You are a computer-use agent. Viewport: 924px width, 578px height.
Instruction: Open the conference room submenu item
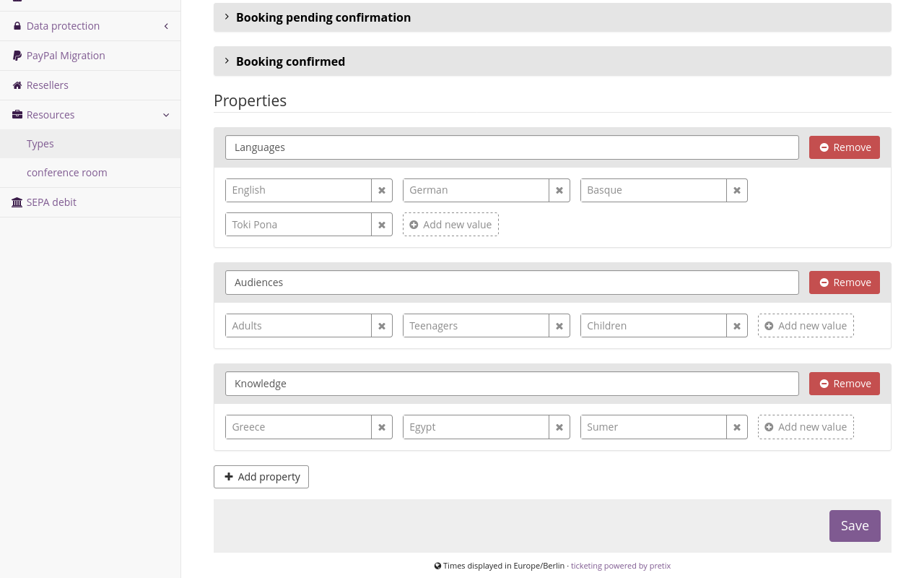pyautogui.click(x=90, y=173)
